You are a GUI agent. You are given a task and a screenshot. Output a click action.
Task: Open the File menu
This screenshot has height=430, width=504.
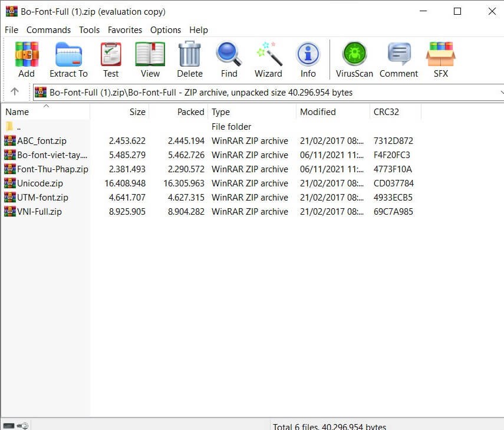11,30
